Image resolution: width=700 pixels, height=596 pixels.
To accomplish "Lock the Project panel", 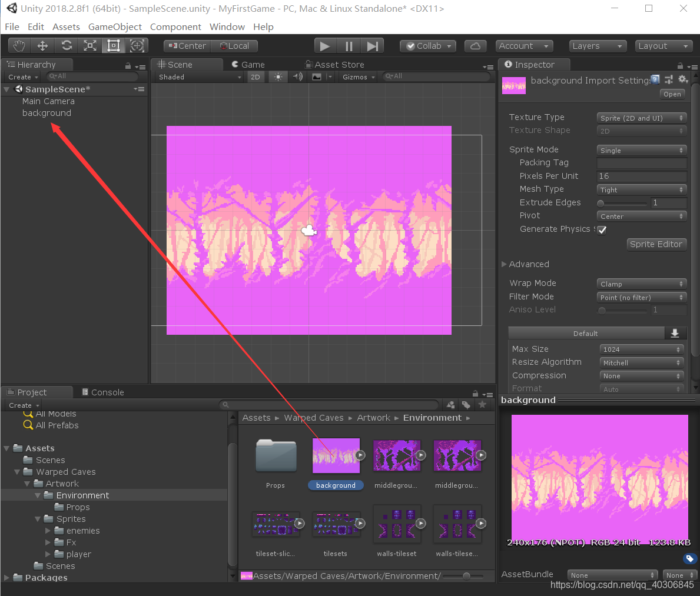I will tap(475, 394).
